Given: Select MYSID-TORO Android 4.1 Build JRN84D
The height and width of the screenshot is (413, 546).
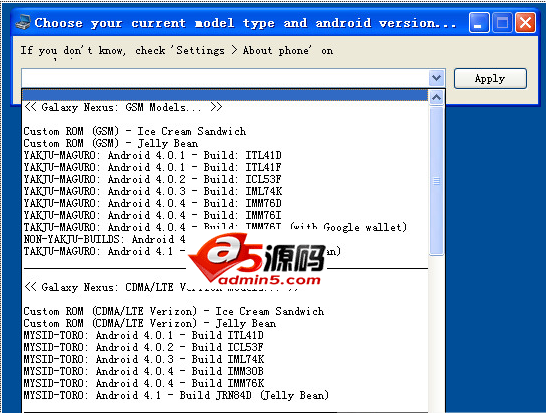Looking at the screenshot, I should tap(176, 396).
